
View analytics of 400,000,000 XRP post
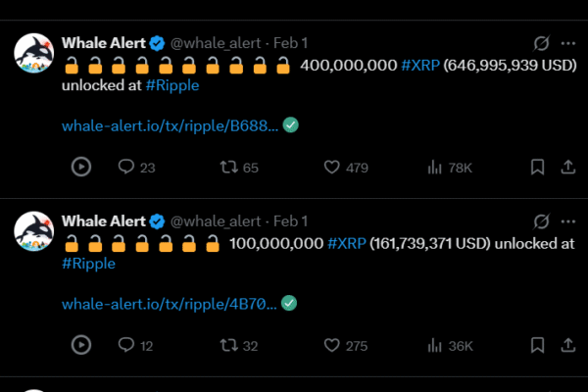pyautogui.click(x=435, y=168)
